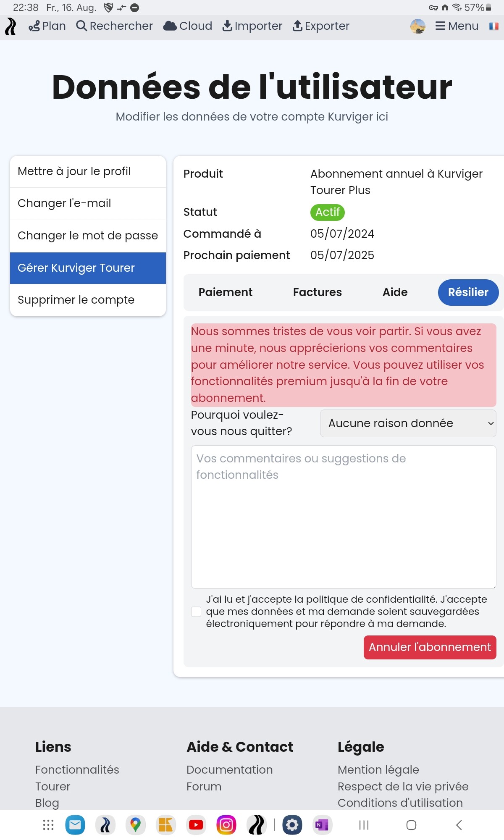
Task: Open the hamburger Menu
Action: coord(457,26)
